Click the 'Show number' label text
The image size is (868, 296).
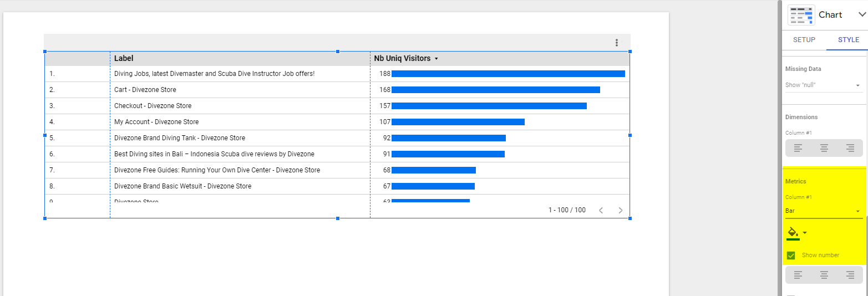click(x=820, y=256)
